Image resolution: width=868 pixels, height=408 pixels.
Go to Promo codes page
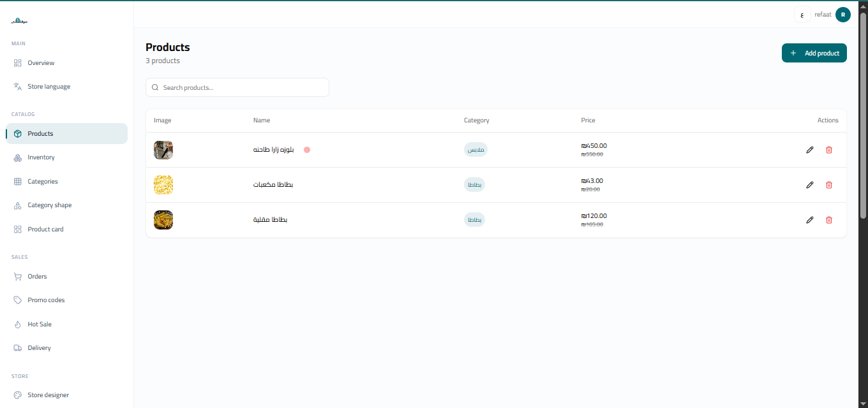click(x=66, y=300)
